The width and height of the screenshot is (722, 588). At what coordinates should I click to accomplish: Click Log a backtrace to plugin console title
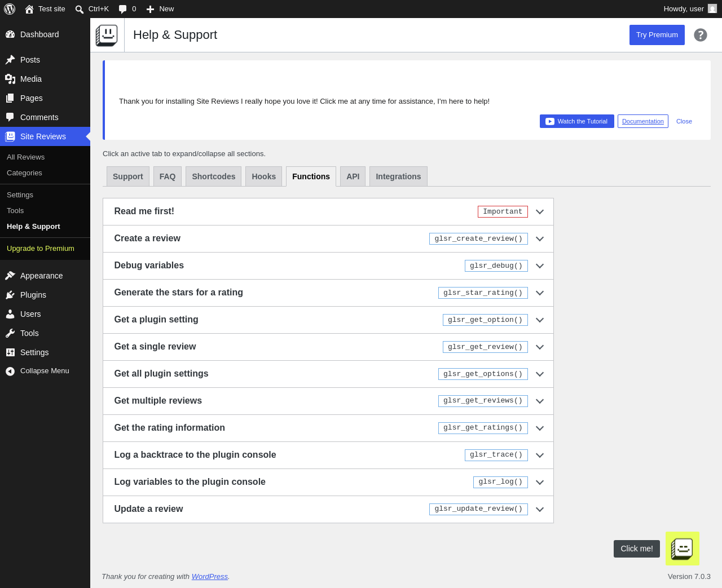(195, 455)
